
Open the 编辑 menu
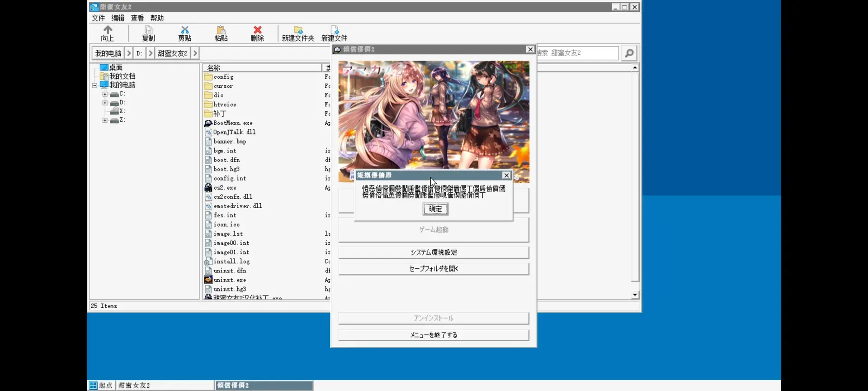(x=118, y=18)
